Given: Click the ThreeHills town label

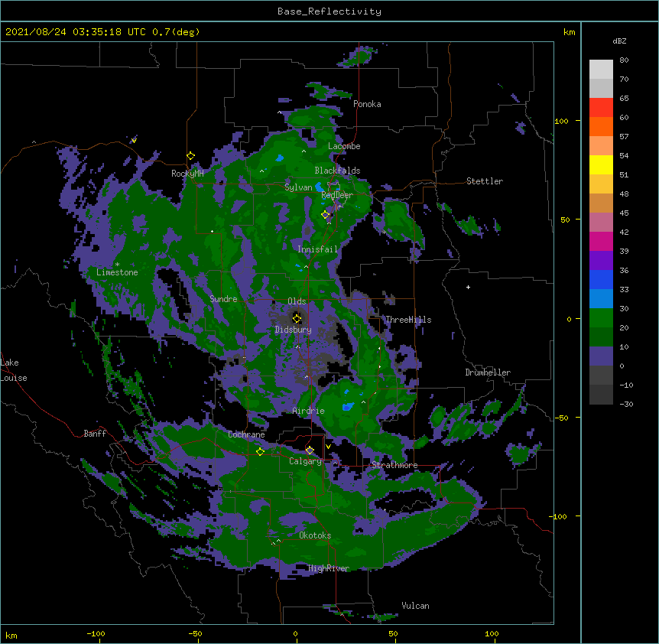Looking at the screenshot, I should click(408, 320).
